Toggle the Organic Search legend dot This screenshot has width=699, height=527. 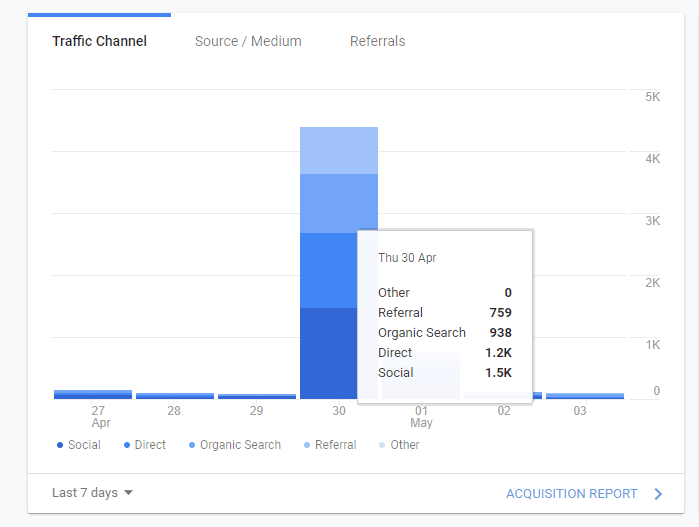click(x=192, y=445)
